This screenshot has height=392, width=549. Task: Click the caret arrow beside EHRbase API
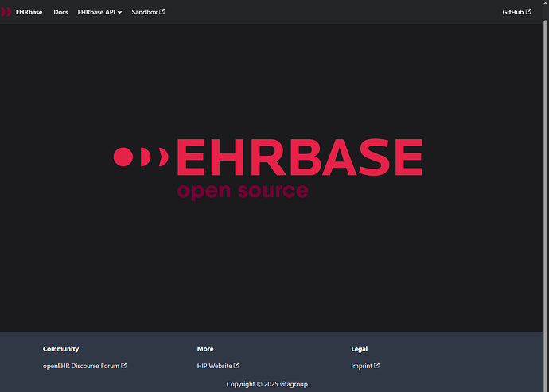pyautogui.click(x=119, y=13)
